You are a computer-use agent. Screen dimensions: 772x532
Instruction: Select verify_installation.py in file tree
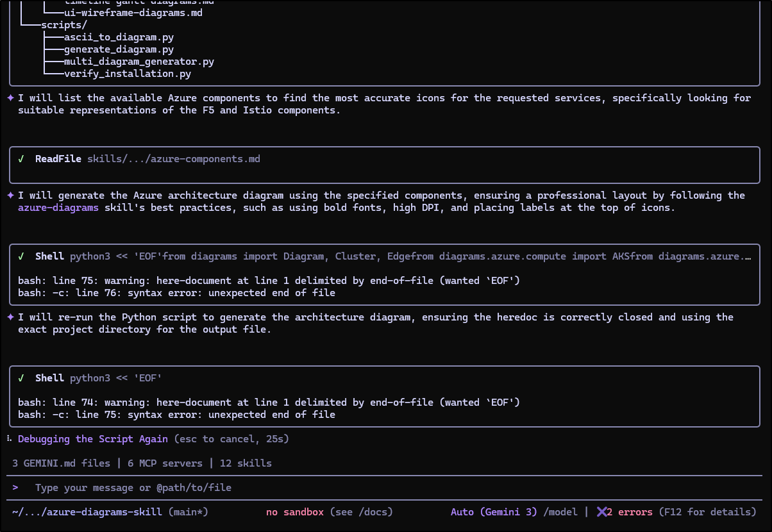(x=128, y=74)
